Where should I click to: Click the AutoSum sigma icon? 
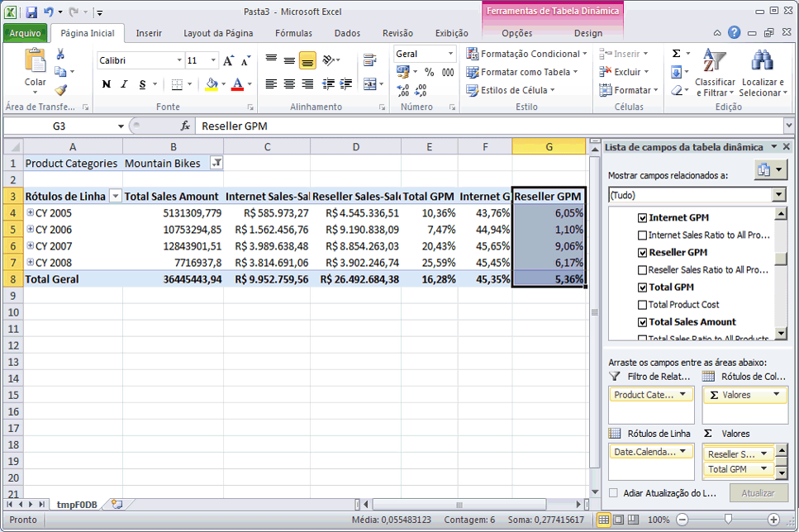[x=676, y=54]
